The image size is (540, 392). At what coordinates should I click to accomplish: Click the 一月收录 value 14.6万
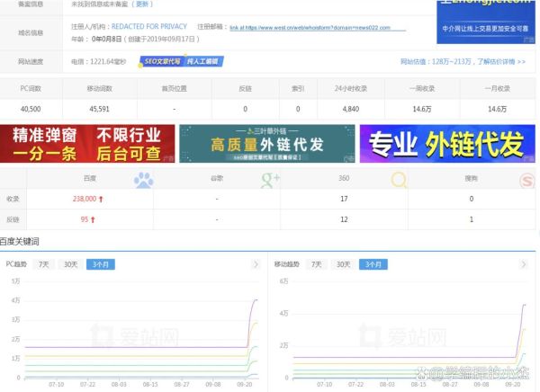tap(498, 109)
